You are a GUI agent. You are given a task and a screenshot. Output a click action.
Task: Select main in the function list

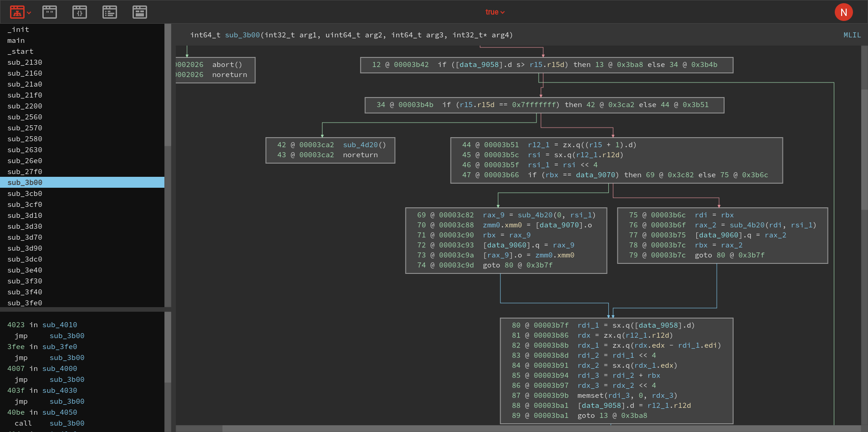(x=82, y=41)
